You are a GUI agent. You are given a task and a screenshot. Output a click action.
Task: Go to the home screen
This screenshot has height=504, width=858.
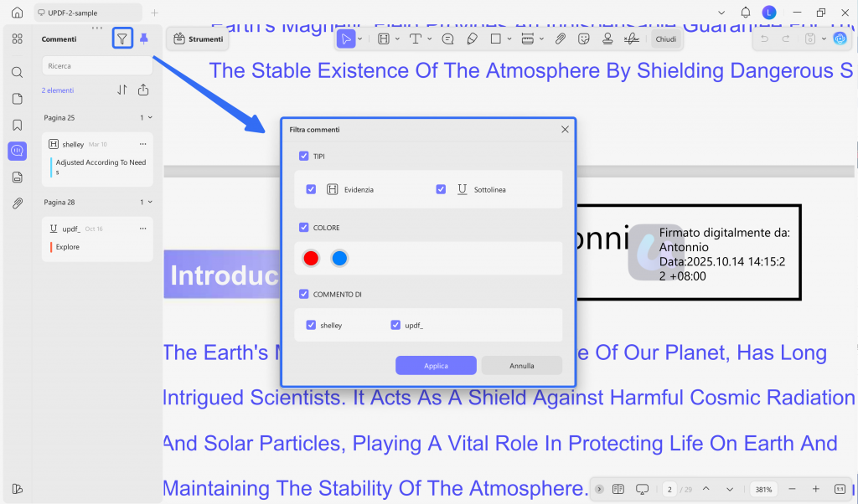coord(17,12)
